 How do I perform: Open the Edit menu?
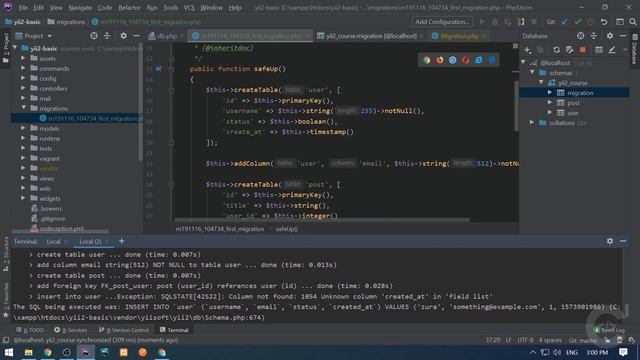(x=38, y=8)
